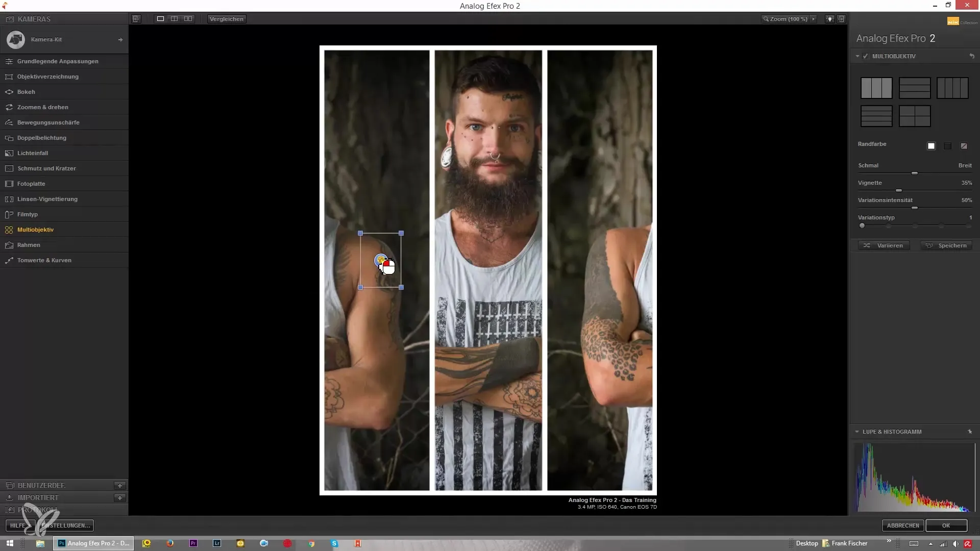Collapse the Multiobjektiv section triangle
This screenshot has width=980, height=551.
[857, 56]
